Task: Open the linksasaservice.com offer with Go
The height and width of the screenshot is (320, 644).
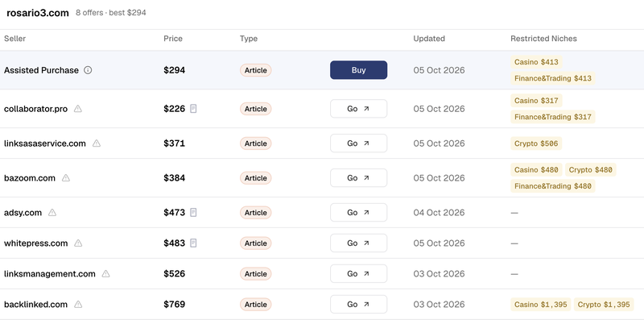Action: click(x=358, y=143)
